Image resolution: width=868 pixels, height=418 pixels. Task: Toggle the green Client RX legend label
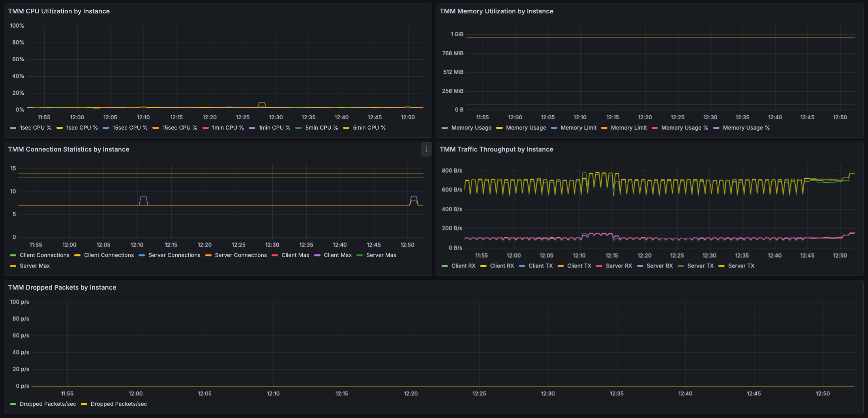click(463, 266)
